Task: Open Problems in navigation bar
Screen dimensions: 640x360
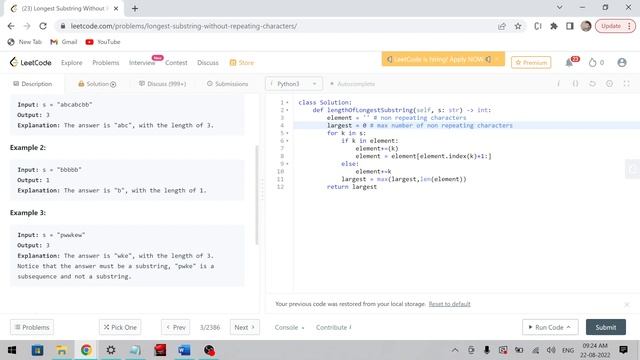Action: tap(106, 62)
